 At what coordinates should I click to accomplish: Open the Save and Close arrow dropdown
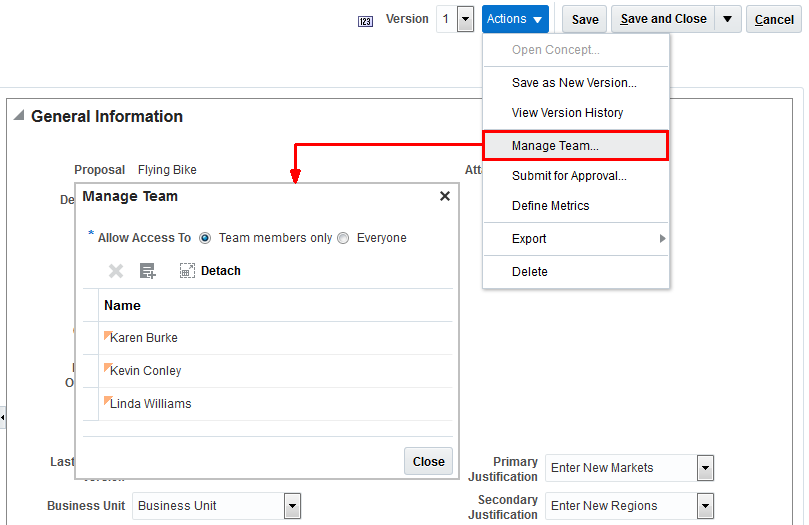click(728, 19)
